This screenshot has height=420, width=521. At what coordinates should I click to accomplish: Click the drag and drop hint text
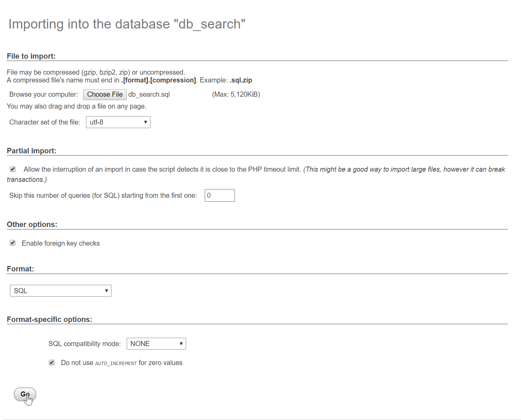pyautogui.click(x=77, y=106)
